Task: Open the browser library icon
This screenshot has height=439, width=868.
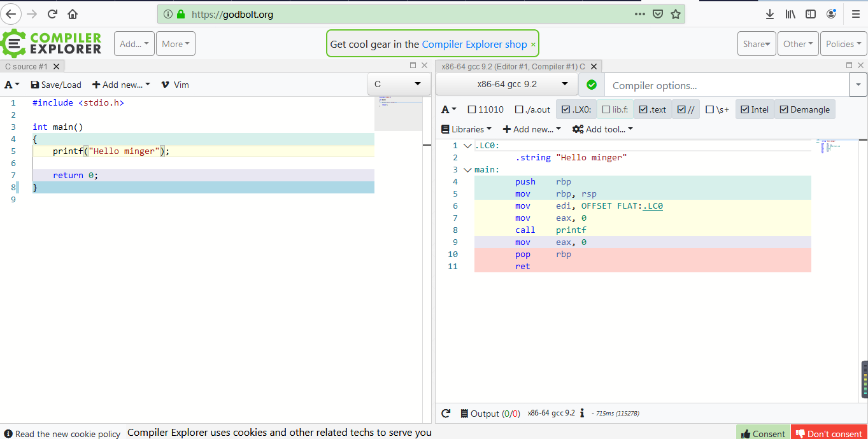Action: tap(790, 14)
